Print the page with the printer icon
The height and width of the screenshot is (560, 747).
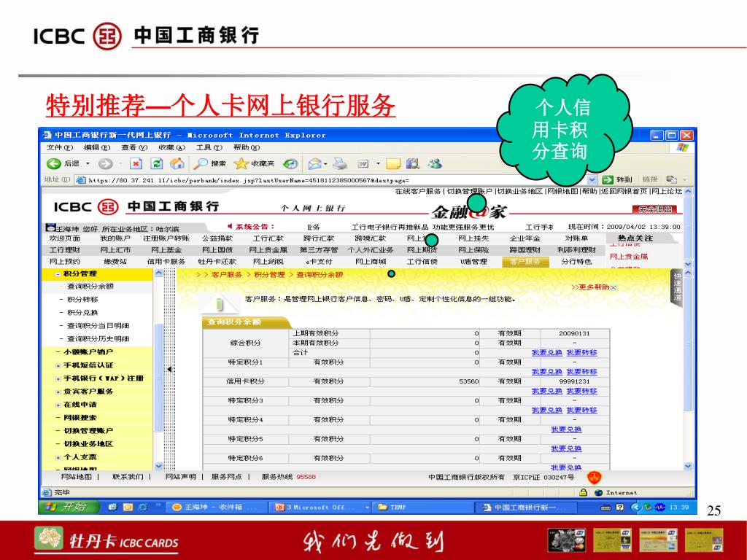pyautogui.click(x=340, y=164)
